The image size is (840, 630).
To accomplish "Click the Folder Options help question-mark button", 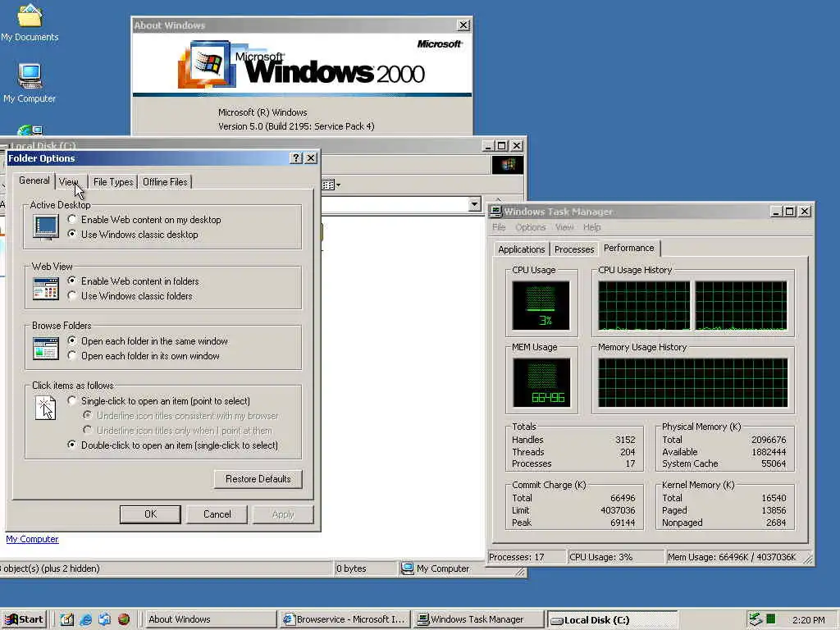I will (x=296, y=158).
